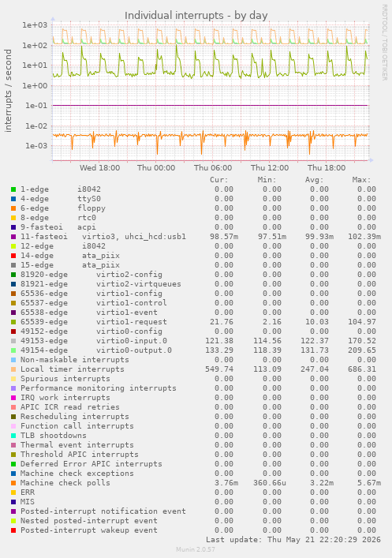Click the 65539-edge virtio1-request legend swatch
The image size is (392, 558).
pos(13,322)
